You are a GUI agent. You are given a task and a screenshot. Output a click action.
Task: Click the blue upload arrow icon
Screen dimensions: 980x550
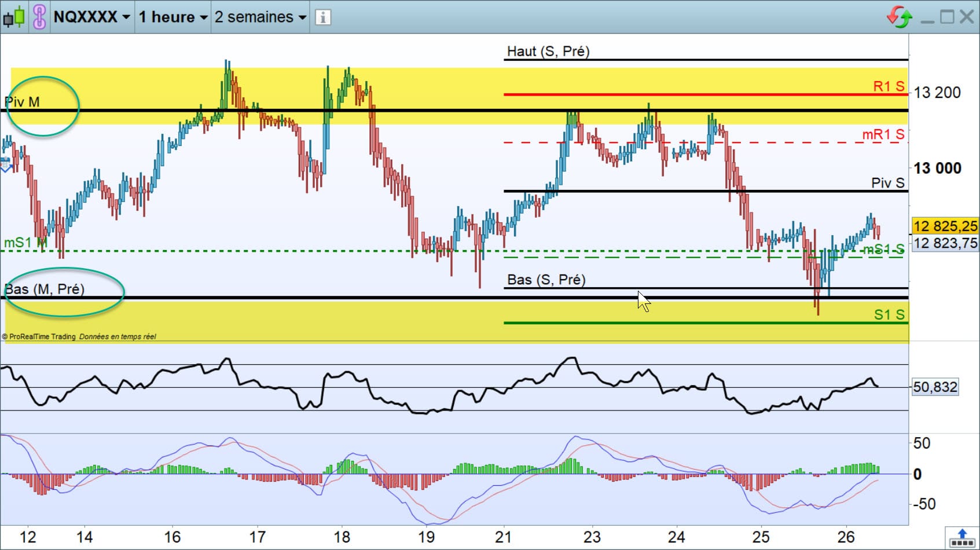[961, 537]
